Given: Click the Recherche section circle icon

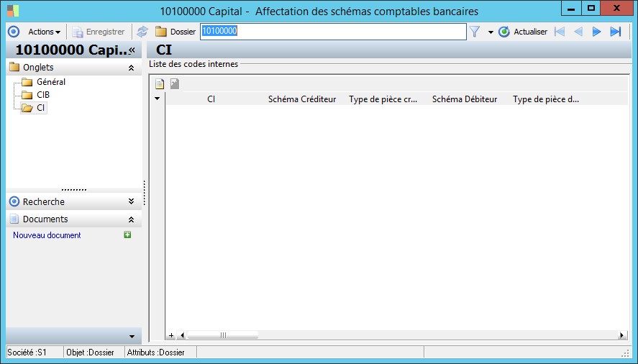Looking at the screenshot, I should (x=14, y=201).
